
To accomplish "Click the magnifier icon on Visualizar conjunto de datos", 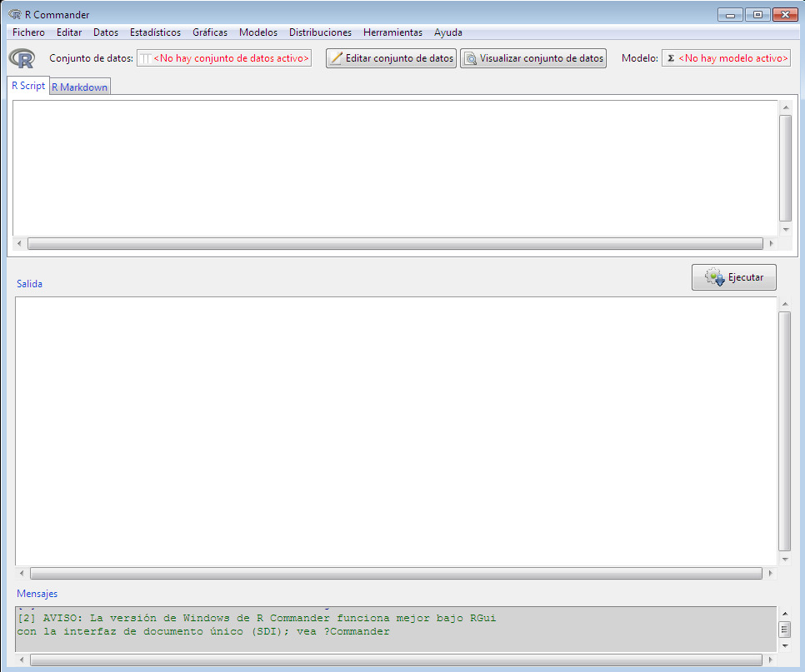I will pyautogui.click(x=470, y=58).
